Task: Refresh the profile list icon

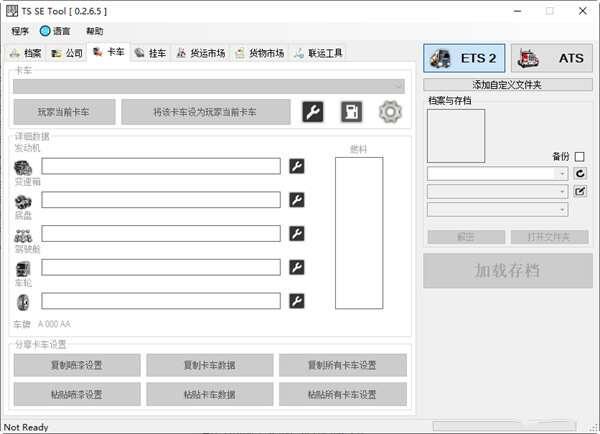Action: coord(580,173)
